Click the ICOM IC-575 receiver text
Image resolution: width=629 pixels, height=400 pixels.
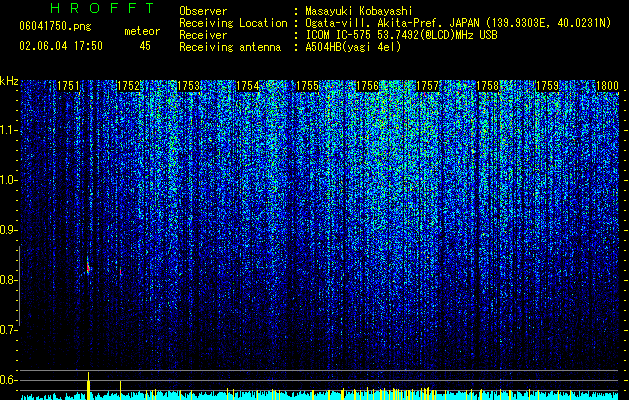[x=401, y=35]
